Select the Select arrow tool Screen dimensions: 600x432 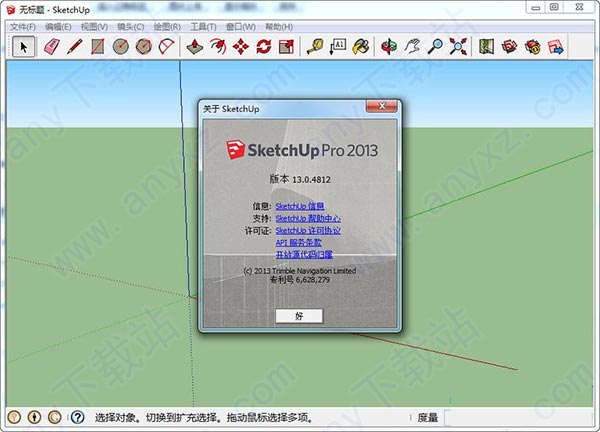point(23,47)
